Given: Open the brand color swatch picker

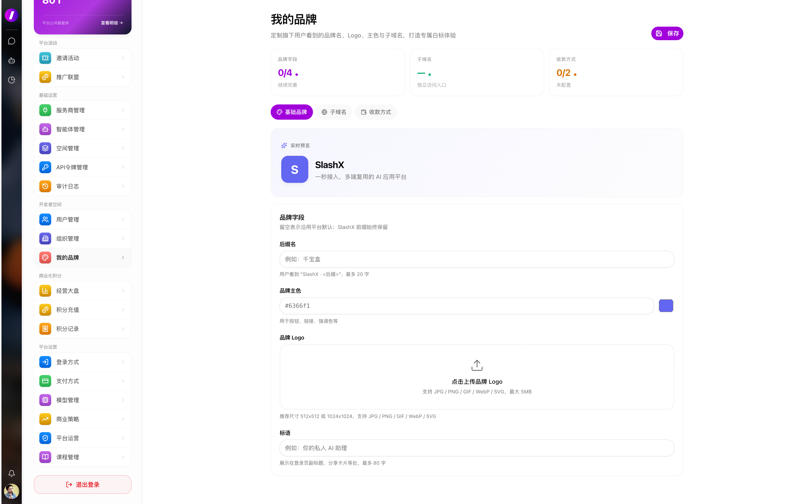Looking at the screenshot, I should (x=666, y=306).
